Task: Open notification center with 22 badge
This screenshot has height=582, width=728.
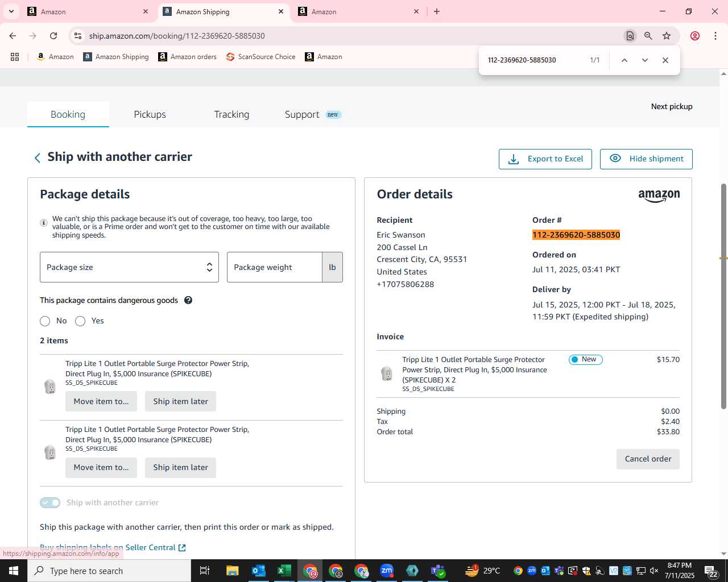Action: [711, 571]
